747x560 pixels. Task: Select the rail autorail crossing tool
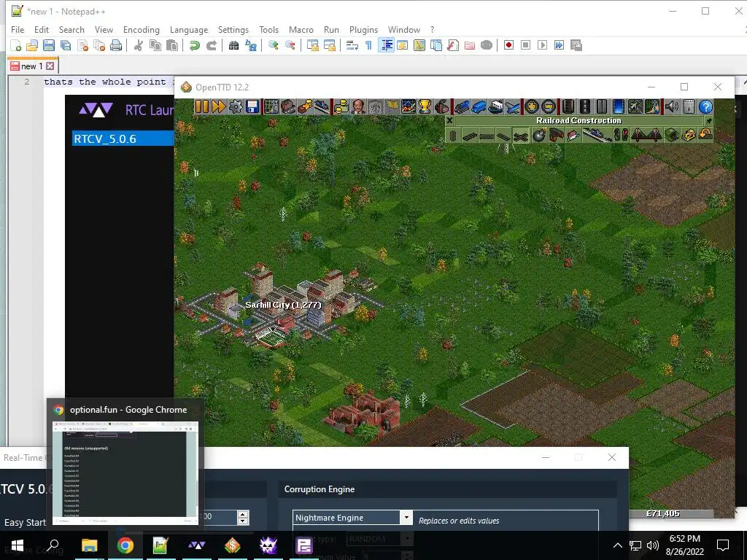coord(521,135)
